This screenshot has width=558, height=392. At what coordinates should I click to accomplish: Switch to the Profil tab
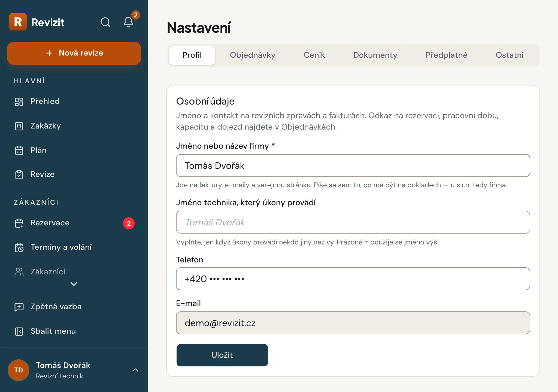[x=192, y=55]
